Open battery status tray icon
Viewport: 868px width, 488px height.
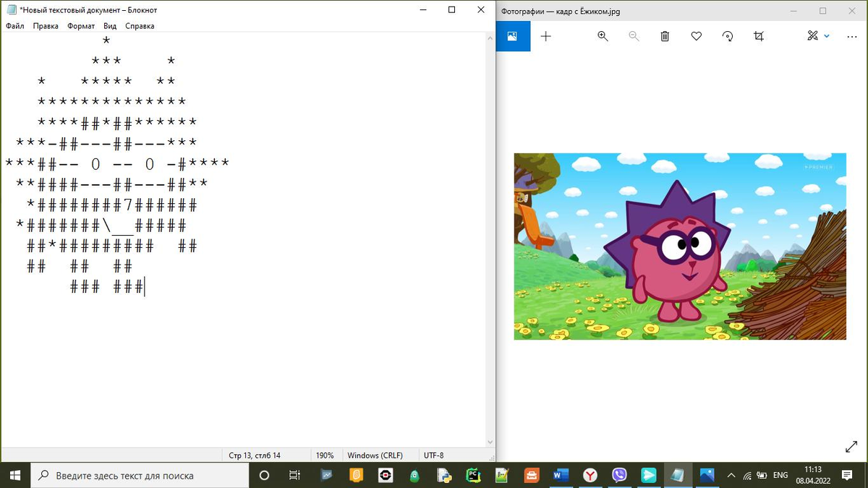pos(762,475)
